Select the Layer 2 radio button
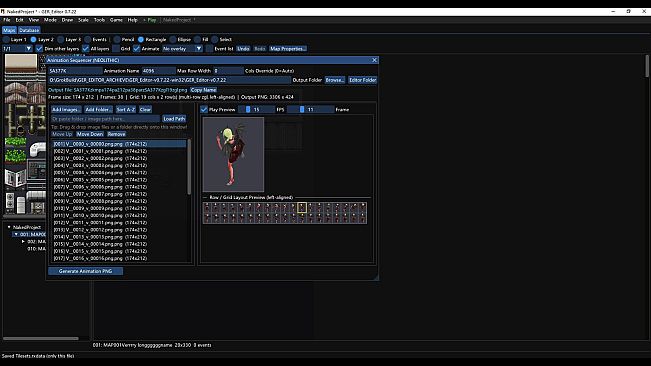651x366 pixels. [34, 39]
